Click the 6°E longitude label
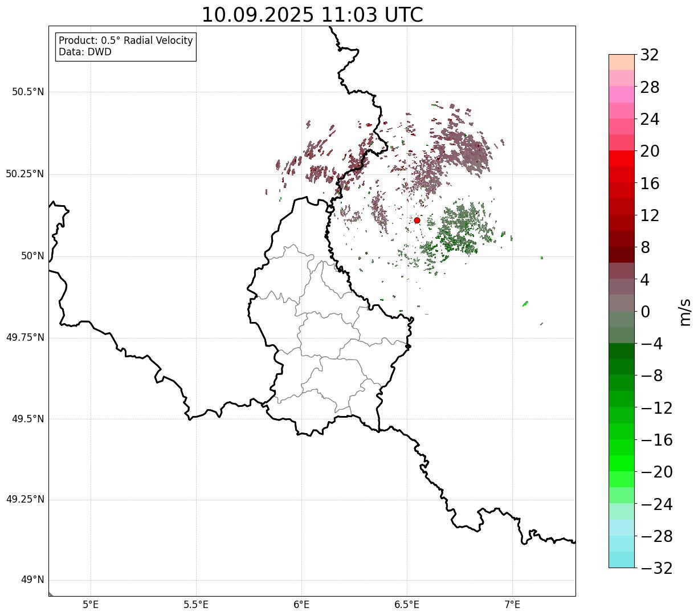 (x=301, y=605)
